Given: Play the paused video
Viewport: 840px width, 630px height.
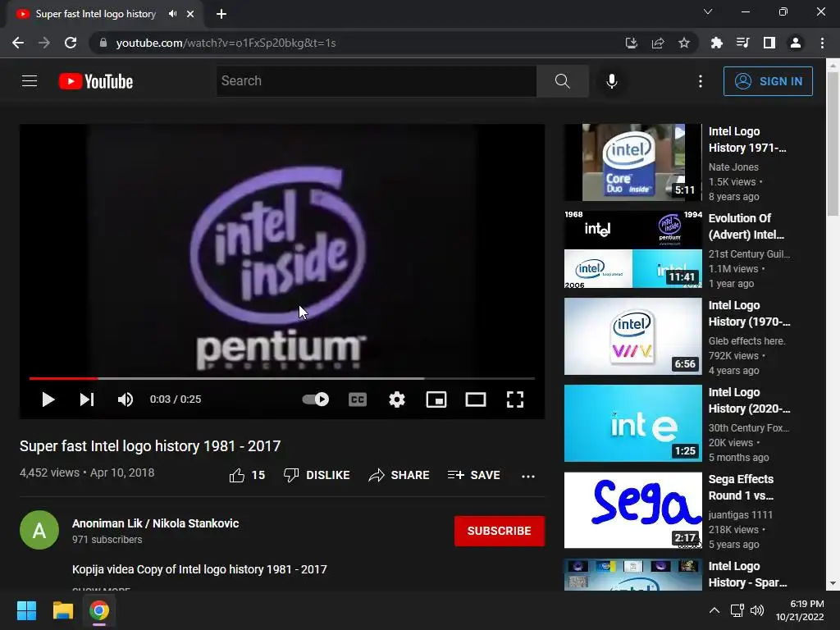Looking at the screenshot, I should [x=48, y=399].
